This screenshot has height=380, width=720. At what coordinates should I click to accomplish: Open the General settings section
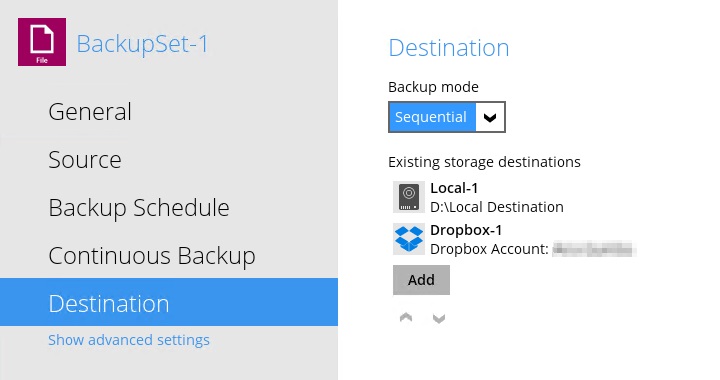(90, 112)
